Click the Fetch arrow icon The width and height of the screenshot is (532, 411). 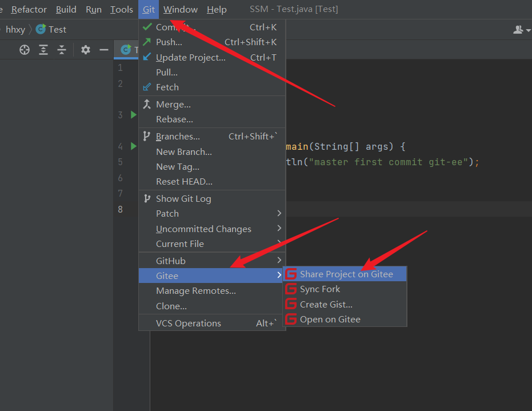(146, 87)
